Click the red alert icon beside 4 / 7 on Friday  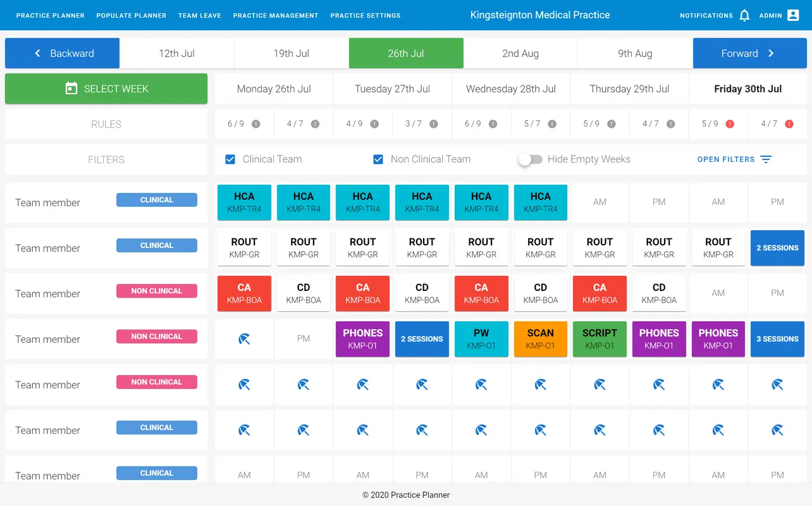click(x=789, y=124)
